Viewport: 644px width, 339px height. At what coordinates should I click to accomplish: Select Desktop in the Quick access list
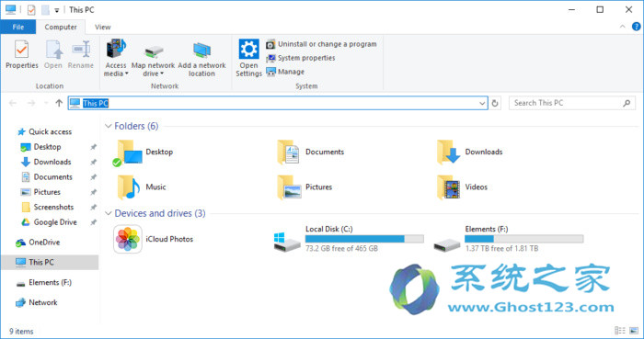(x=41, y=147)
